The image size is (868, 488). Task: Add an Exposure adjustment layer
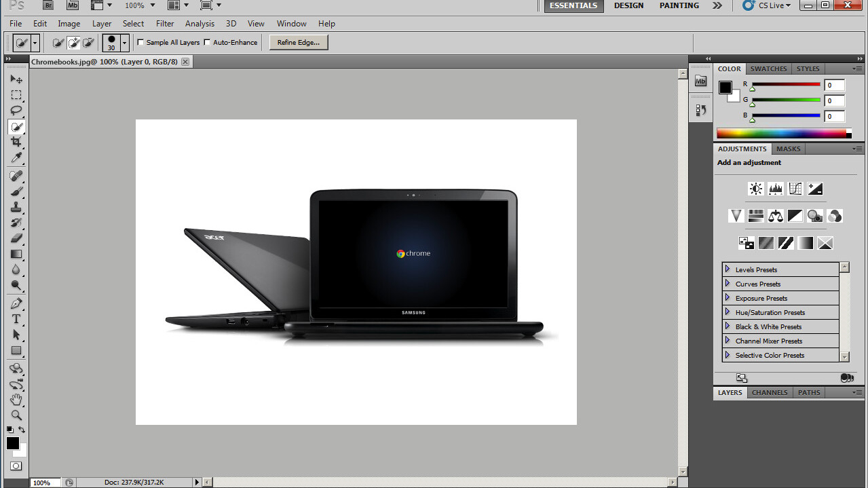pos(815,189)
